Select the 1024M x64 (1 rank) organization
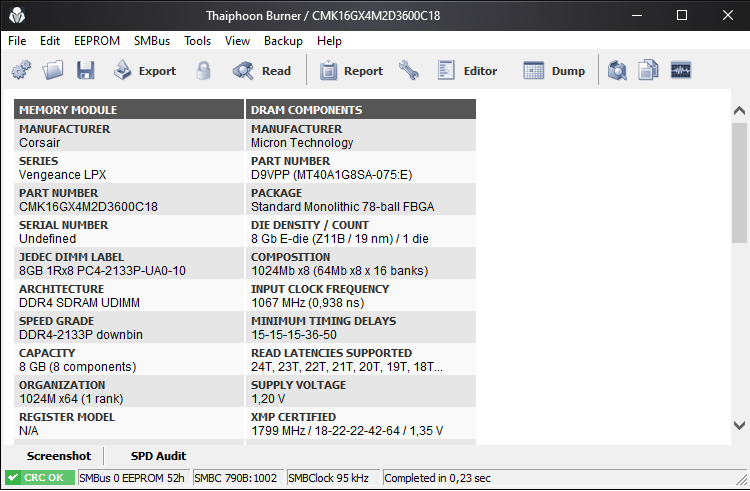This screenshot has width=750, height=491. coord(71,399)
